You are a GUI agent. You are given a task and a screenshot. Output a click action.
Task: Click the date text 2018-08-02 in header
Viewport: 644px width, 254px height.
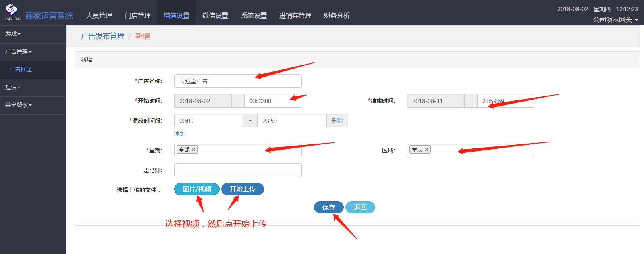pos(573,9)
